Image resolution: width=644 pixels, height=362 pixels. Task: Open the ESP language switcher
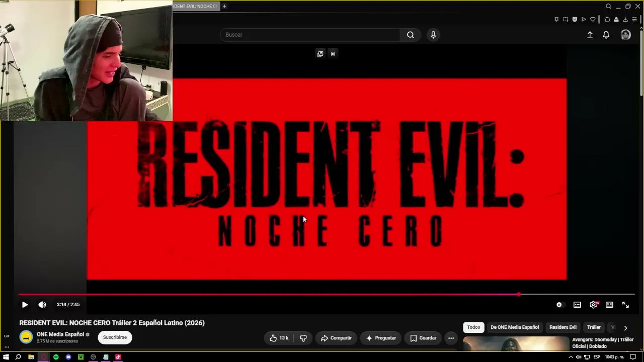(x=597, y=357)
